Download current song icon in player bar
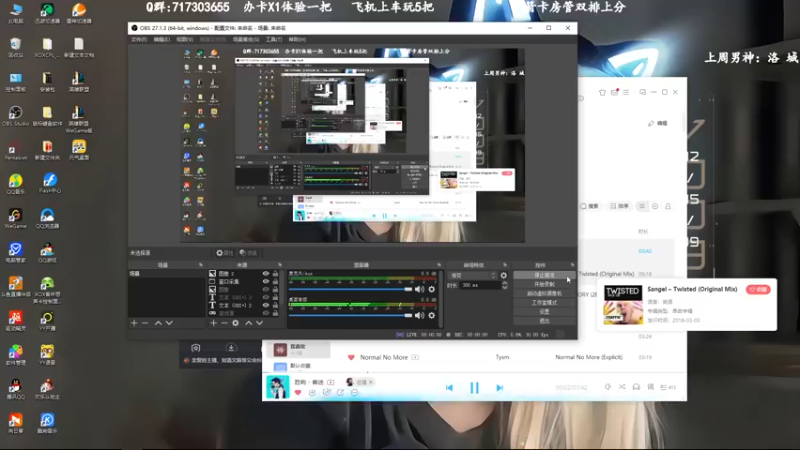800x450 pixels. 312,392
